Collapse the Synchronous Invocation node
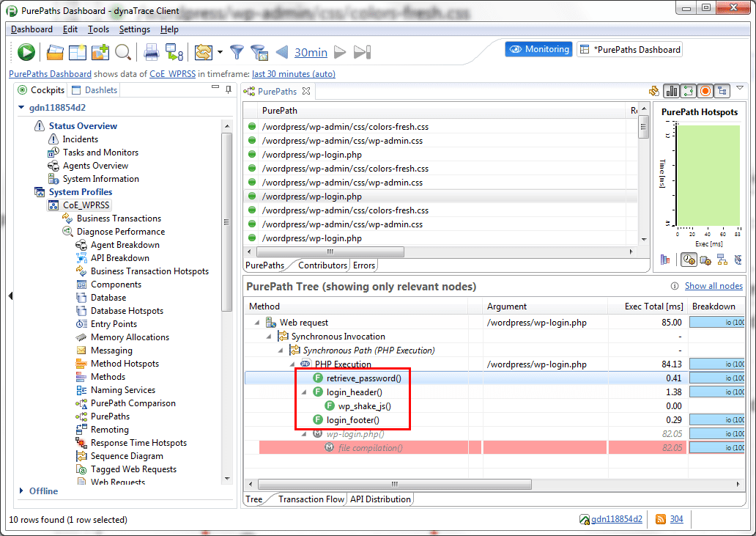Image resolution: width=756 pixels, height=536 pixels. (x=269, y=337)
